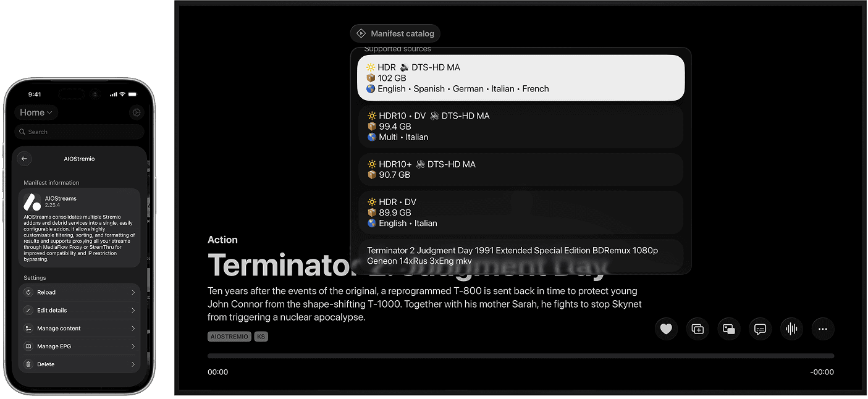Tap the KS tag next to AIOSTREMIO
This screenshot has width=868, height=399.
261,336
